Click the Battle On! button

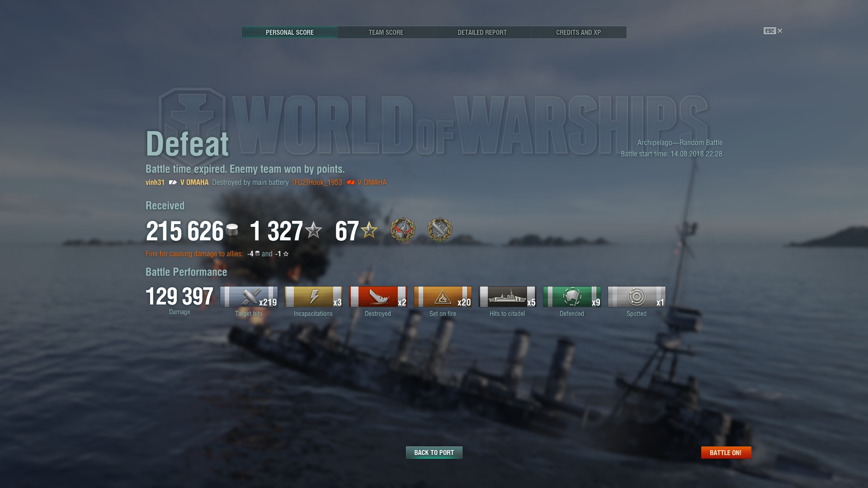click(726, 452)
